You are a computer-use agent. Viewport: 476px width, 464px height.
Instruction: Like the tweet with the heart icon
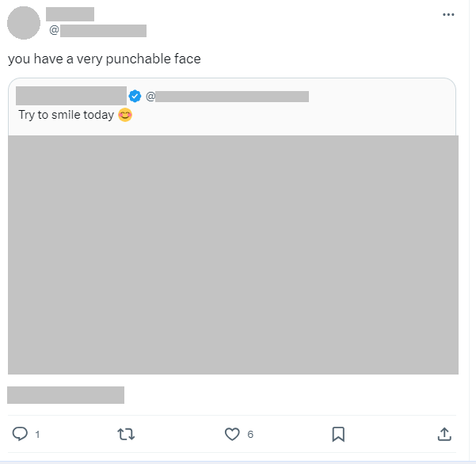pyautogui.click(x=232, y=434)
